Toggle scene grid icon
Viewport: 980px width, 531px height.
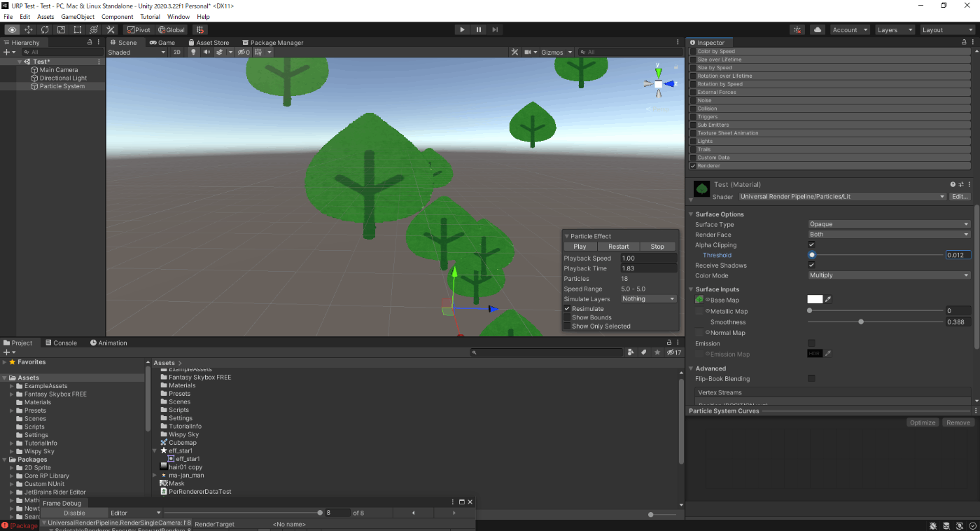[258, 52]
